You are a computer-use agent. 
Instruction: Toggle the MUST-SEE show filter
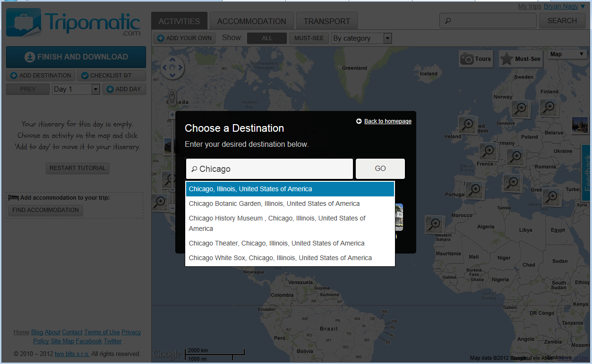(309, 38)
